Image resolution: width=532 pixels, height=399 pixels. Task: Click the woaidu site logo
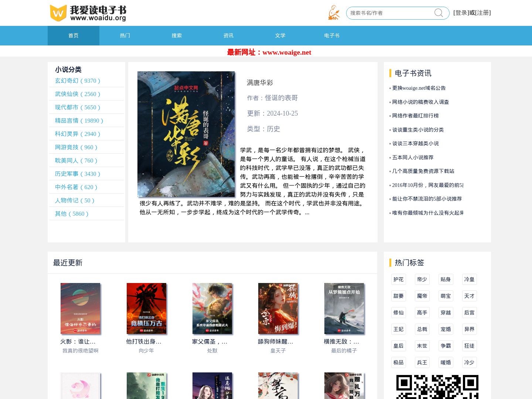tap(88, 13)
